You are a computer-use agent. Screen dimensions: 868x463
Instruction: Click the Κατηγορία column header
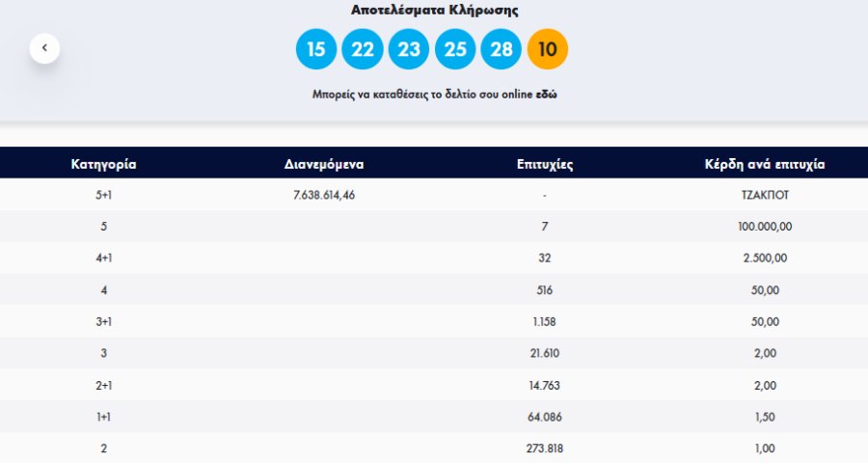pyautogui.click(x=103, y=164)
